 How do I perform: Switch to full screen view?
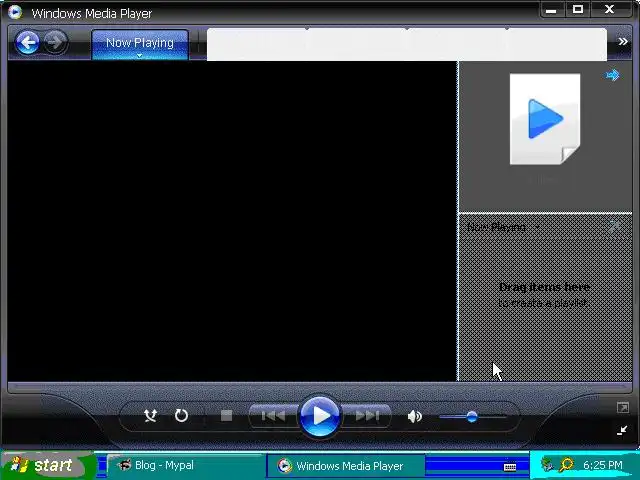622,407
